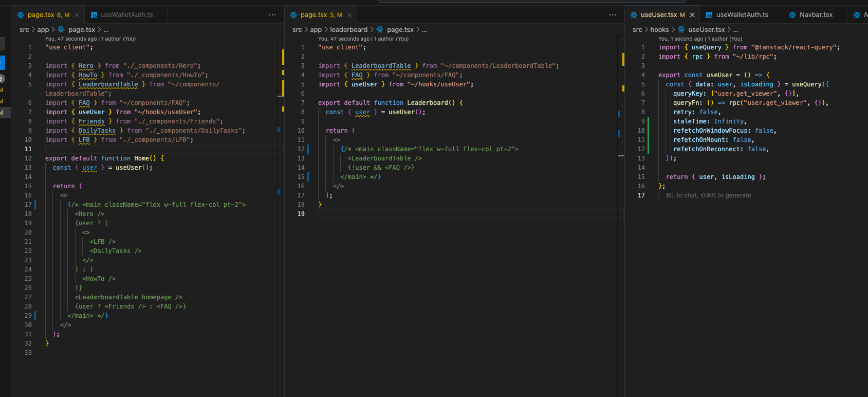Close the middle page.tsx 3, M tab

pyautogui.click(x=349, y=15)
